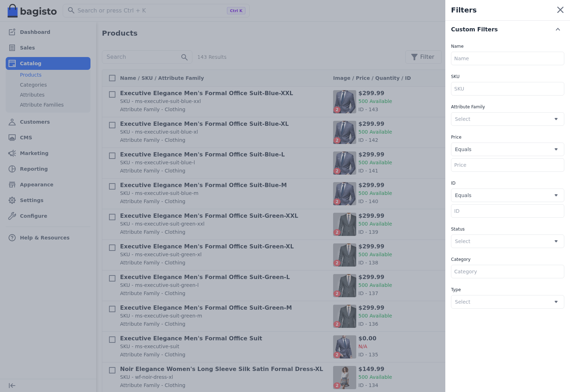Click the products search magnifier icon
This screenshot has width=570, height=392.
tap(184, 57)
